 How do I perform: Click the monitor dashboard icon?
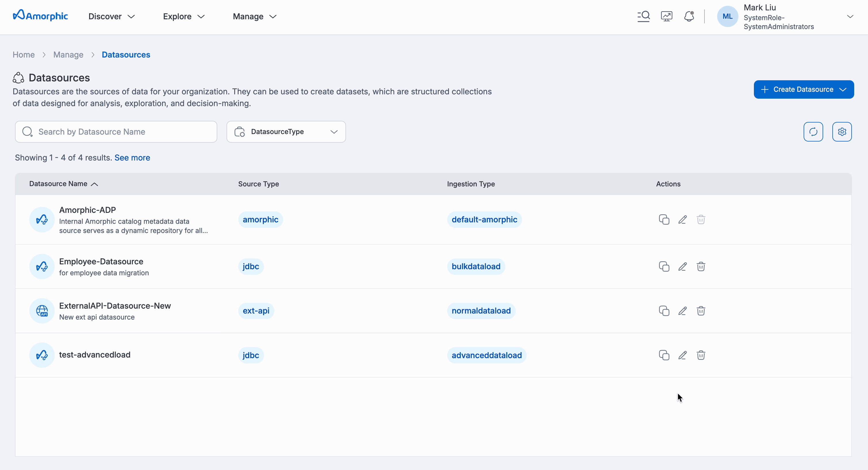(x=667, y=16)
